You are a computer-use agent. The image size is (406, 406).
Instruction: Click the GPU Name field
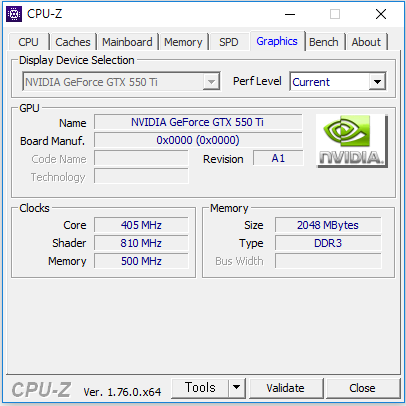(x=198, y=122)
